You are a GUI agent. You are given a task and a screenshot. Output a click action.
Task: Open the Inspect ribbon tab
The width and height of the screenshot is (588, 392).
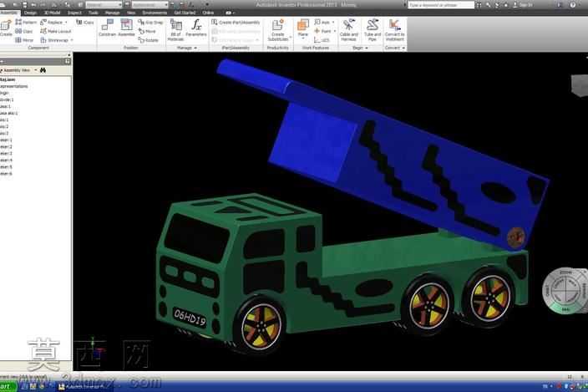(73, 13)
